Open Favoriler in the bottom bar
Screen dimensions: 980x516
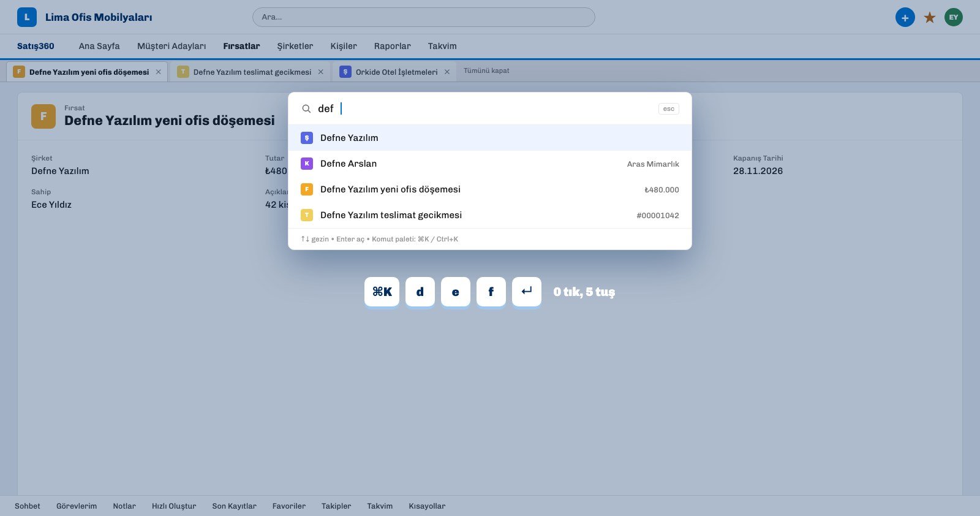pyautogui.click(x=289, y=506)
